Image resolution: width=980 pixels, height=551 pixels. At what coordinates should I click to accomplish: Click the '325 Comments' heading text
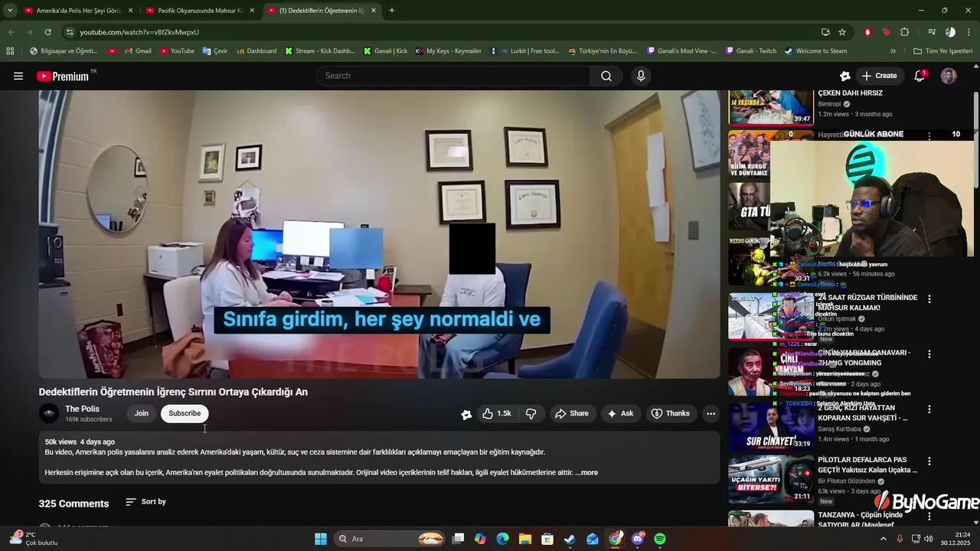73,503
